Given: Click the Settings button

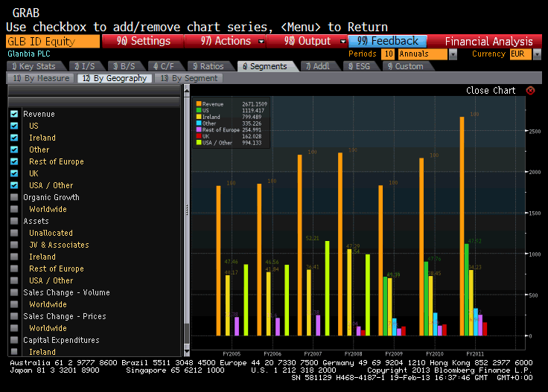Looking at the screenshot, I should [x=142, y=42].
